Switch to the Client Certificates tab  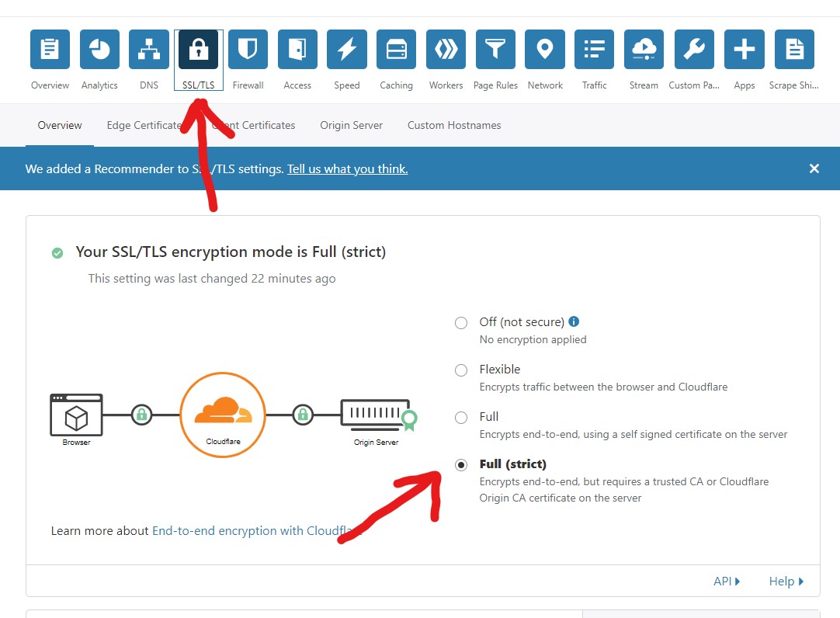pyautogui.click(x=253, y=125)
